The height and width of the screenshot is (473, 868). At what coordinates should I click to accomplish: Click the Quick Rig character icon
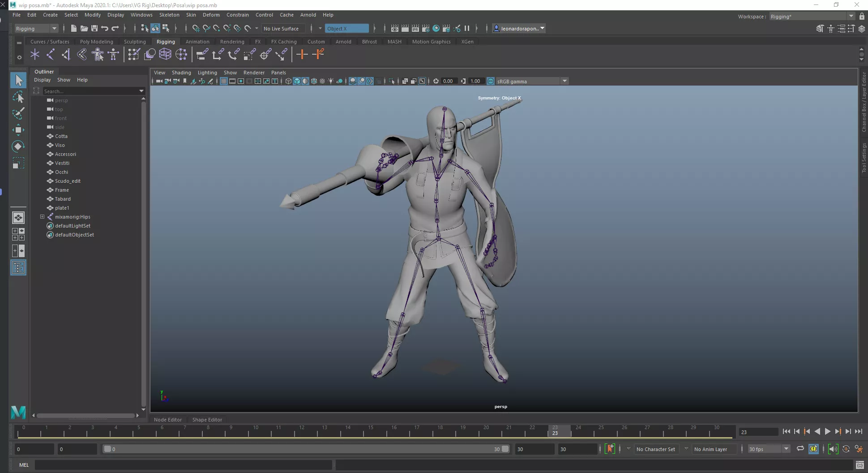point(98,55)
